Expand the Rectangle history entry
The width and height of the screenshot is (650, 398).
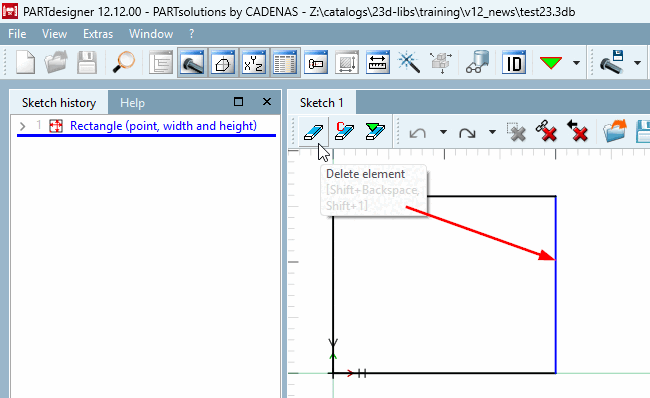[22, 126]
